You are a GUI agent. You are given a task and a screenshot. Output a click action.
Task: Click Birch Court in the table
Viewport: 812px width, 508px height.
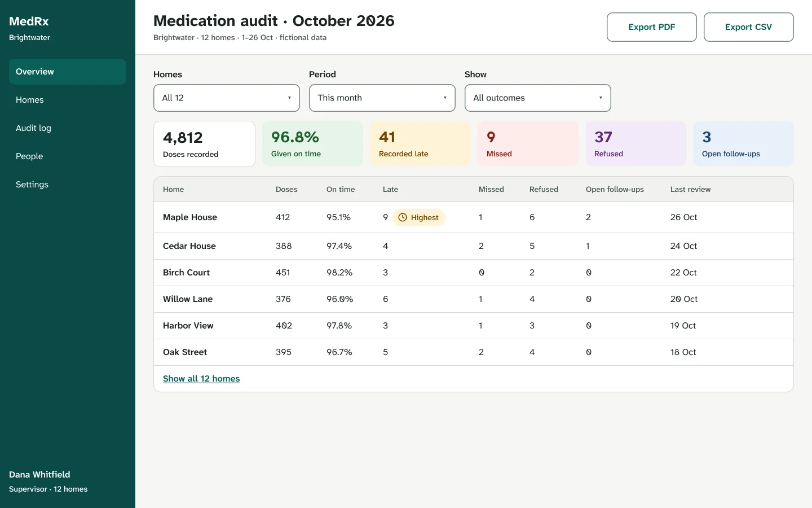(186, 273)
